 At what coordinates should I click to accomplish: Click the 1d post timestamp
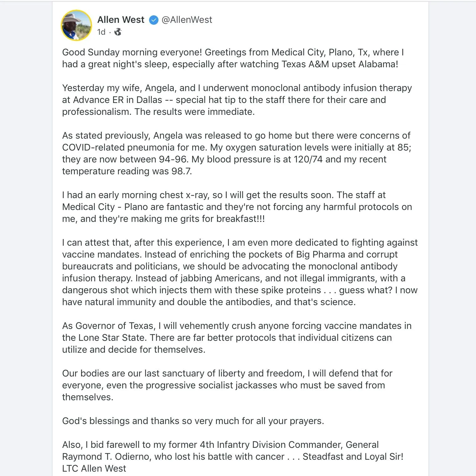101,32
